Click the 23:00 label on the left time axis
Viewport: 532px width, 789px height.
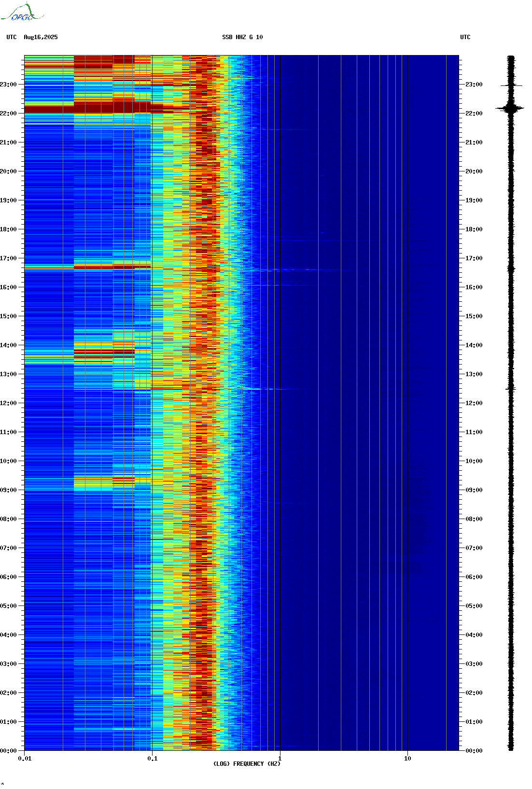pos(8,85)
